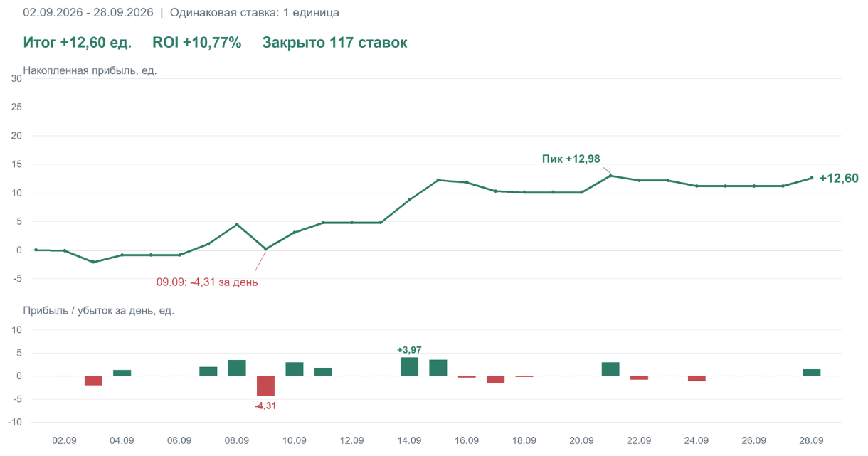
Task: Click the green bar labeled +3,97
Action: (409, 366)
